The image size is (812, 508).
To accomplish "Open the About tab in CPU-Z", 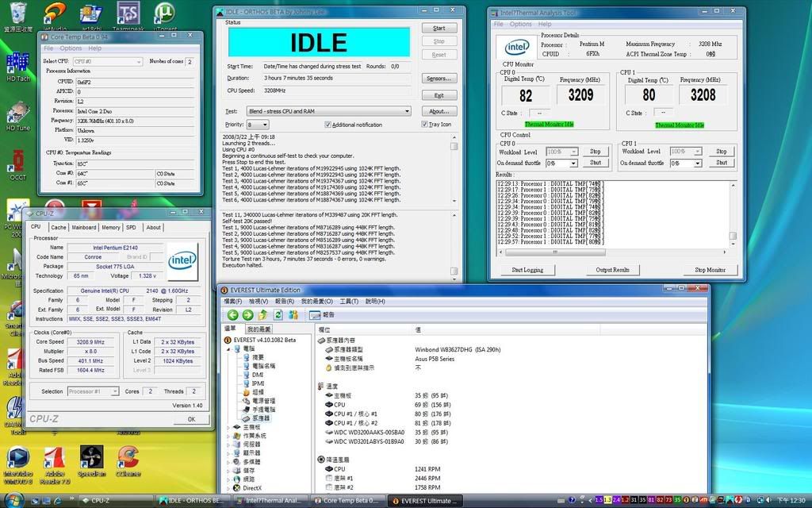I will [153, 228].
